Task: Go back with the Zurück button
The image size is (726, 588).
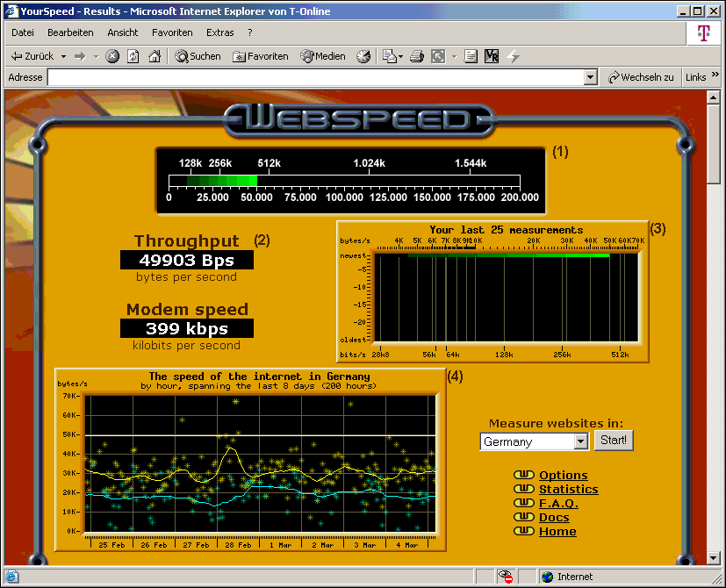Action: 32,56
